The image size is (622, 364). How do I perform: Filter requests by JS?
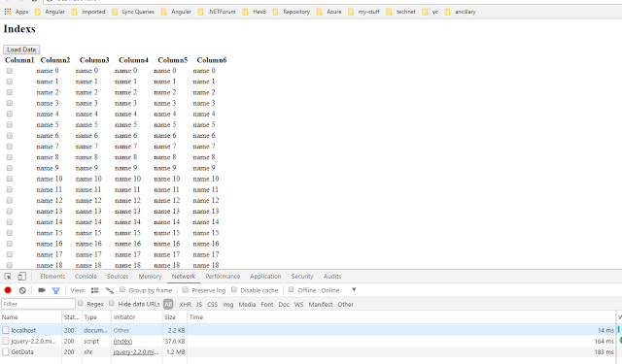tap(199, 305)
